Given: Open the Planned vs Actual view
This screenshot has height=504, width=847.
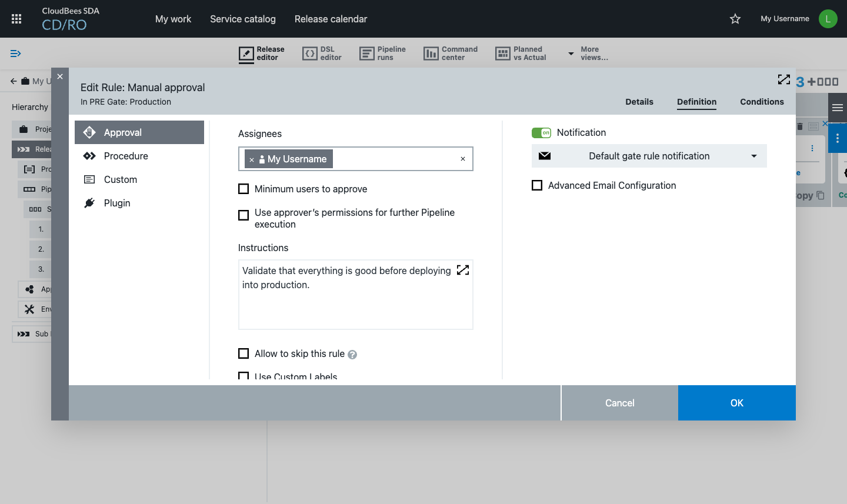Looking at the screenshot, I should (521, 54).
